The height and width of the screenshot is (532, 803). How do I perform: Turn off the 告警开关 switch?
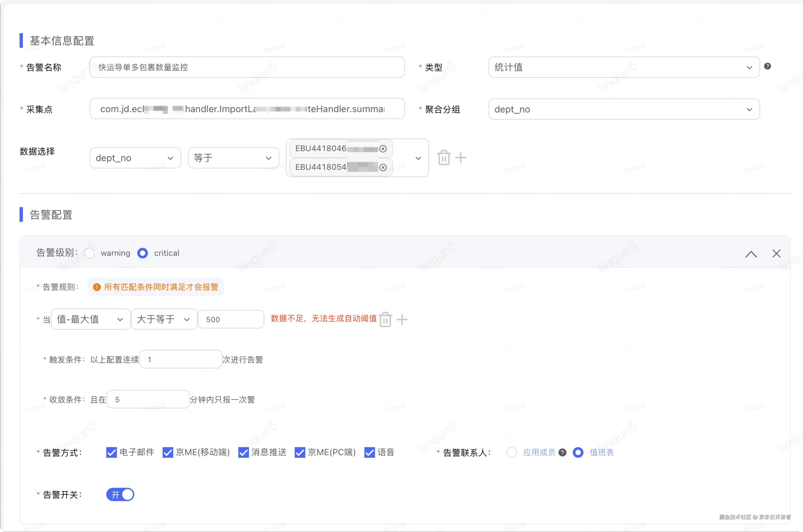pyautogui.click(x=120, y=495)
